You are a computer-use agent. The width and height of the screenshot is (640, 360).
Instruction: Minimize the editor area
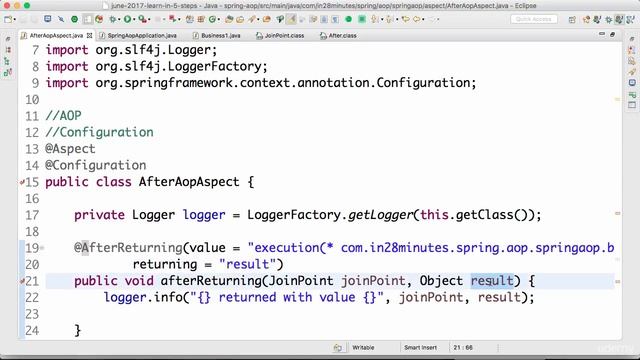(602, 34)
